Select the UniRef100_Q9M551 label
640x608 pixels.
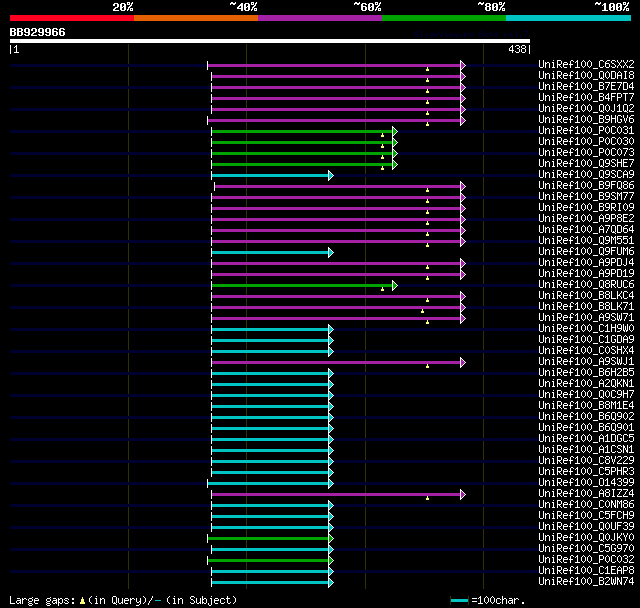pos(586,241)
